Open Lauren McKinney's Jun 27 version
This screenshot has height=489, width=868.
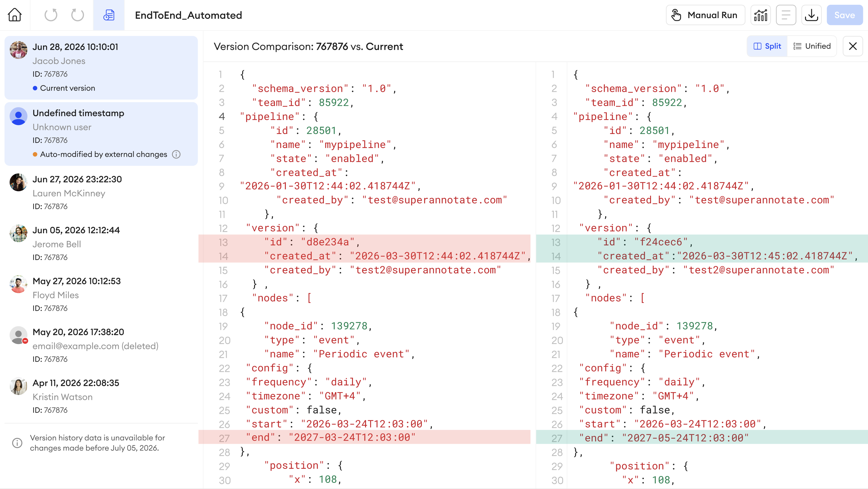[x=101, y=192]
